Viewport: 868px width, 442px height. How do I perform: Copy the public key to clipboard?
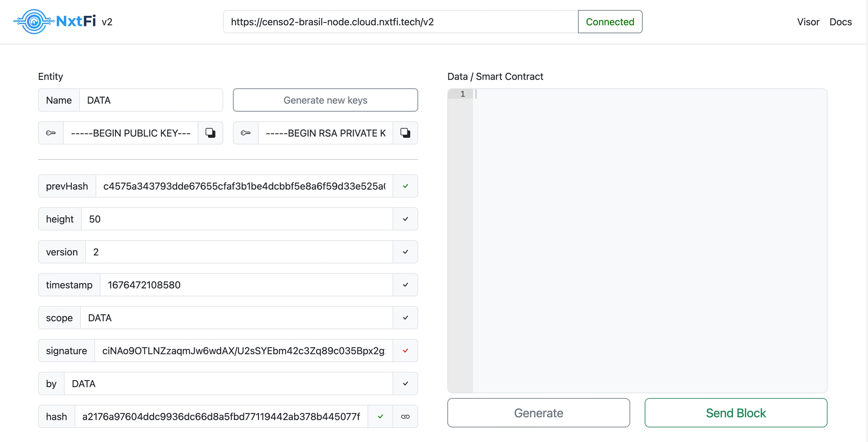click(210, 133)
